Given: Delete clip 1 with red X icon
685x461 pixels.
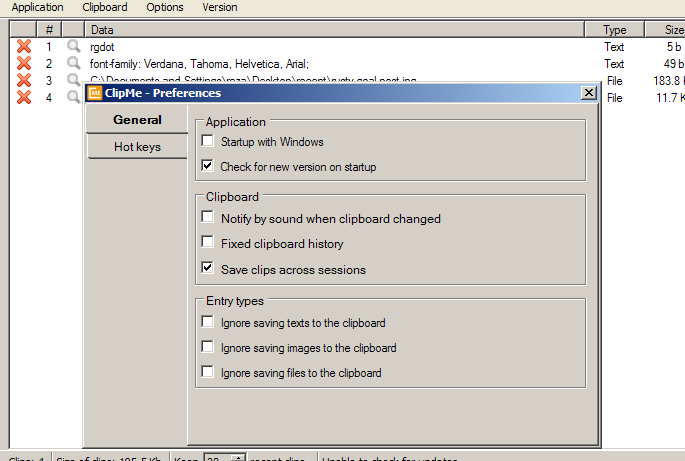Looking at the screenshot, I should coord(24,46).
